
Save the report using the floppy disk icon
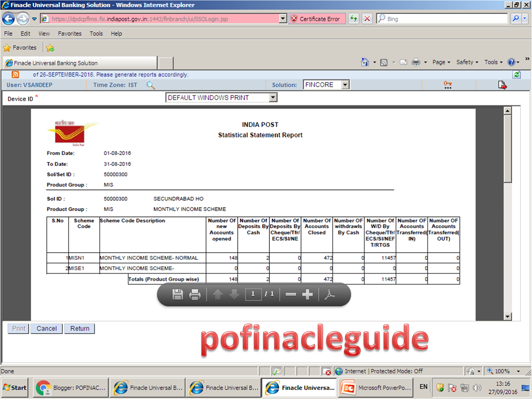tap(178, 294)
